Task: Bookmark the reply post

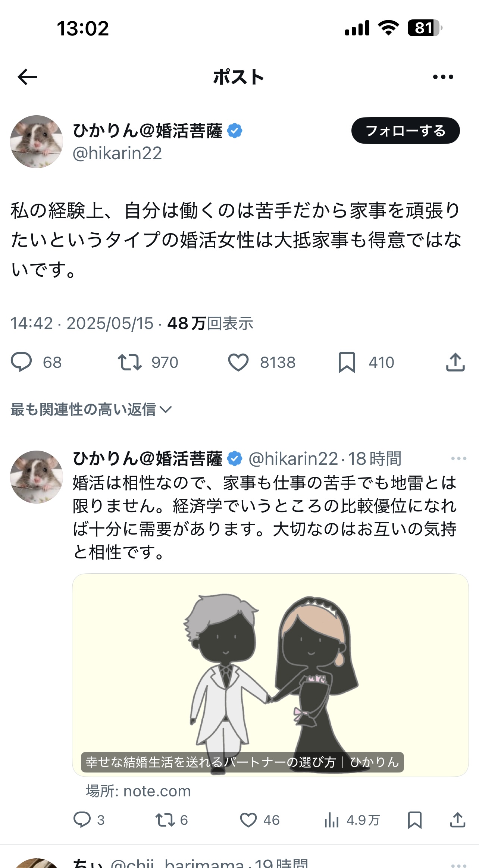Action: click(x=414, y=820)
